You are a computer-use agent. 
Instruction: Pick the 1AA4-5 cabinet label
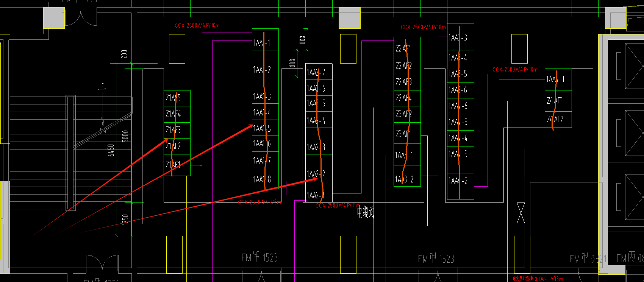coord(458,122)
